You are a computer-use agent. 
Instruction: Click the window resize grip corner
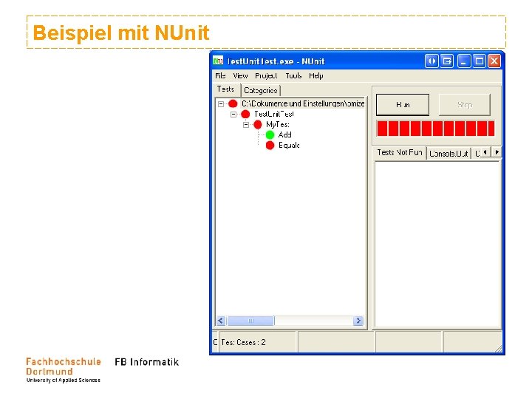499,349
